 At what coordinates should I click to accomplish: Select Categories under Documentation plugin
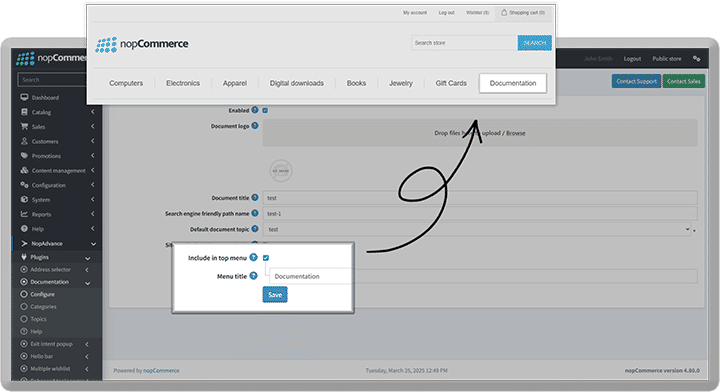43,307
